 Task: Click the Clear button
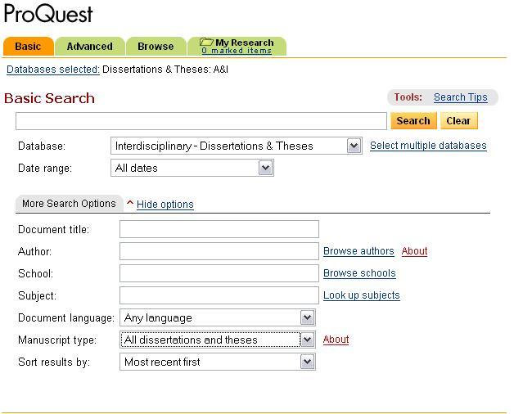tap(458, 121)
